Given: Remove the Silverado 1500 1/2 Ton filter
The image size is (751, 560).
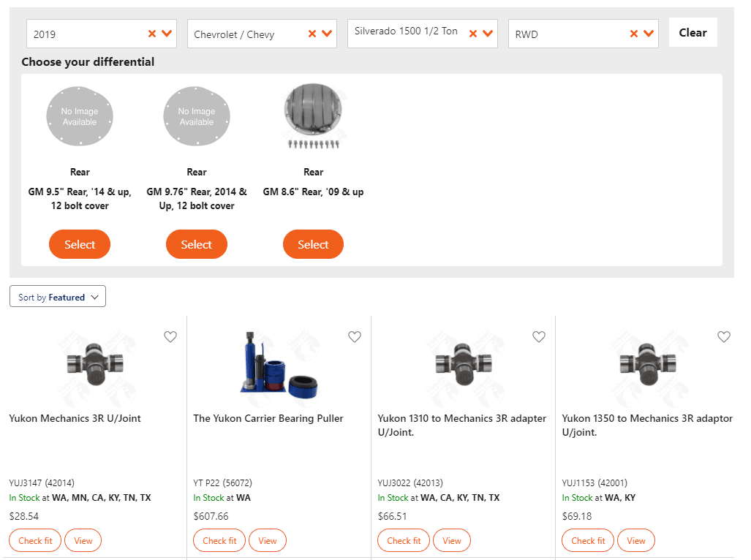Looking at the screenshot, I should [474, 33].
